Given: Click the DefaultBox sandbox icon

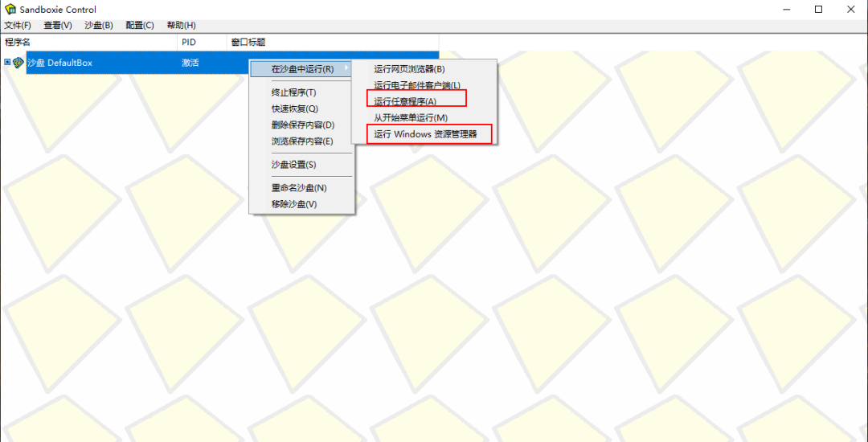Looking at the screenshot, I should (18, 63).
